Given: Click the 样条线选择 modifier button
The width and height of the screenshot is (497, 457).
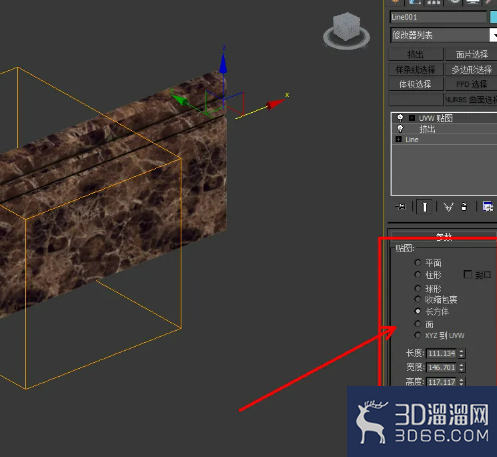Looking at the screenshot, I should tap(416, 69).
